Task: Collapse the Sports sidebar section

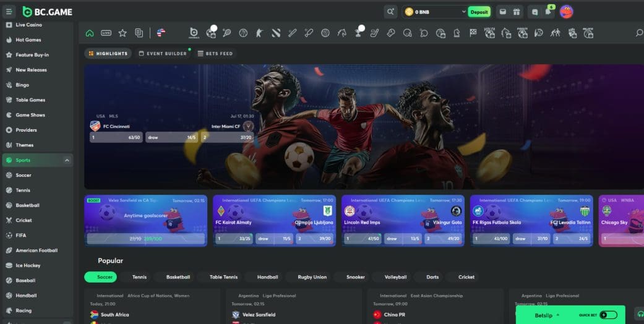Action: (67, 160)
